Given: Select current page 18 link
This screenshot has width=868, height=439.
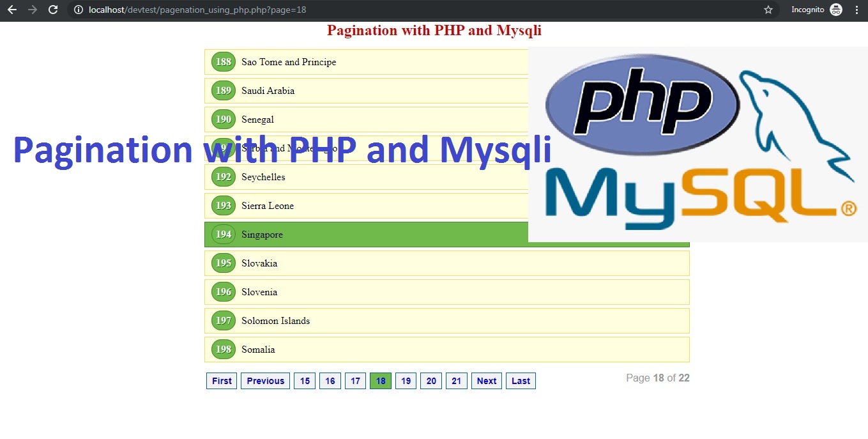Looking at the screenshot, I should 381,381.
